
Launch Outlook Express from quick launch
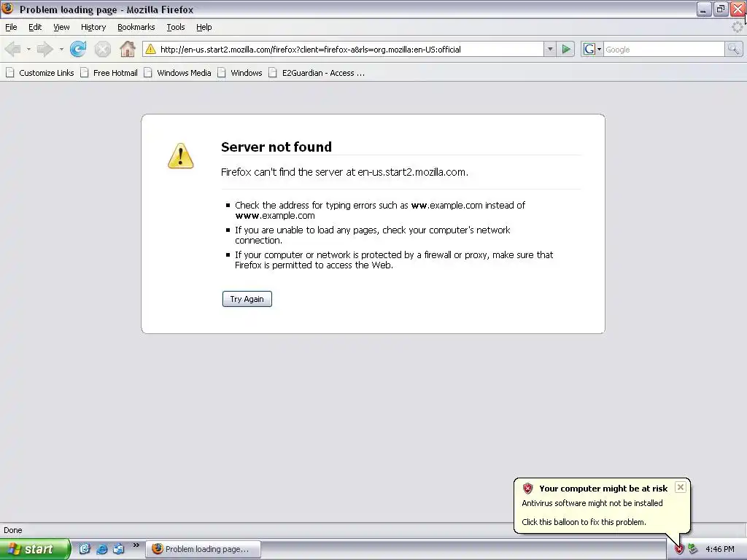tap(118, 549)
